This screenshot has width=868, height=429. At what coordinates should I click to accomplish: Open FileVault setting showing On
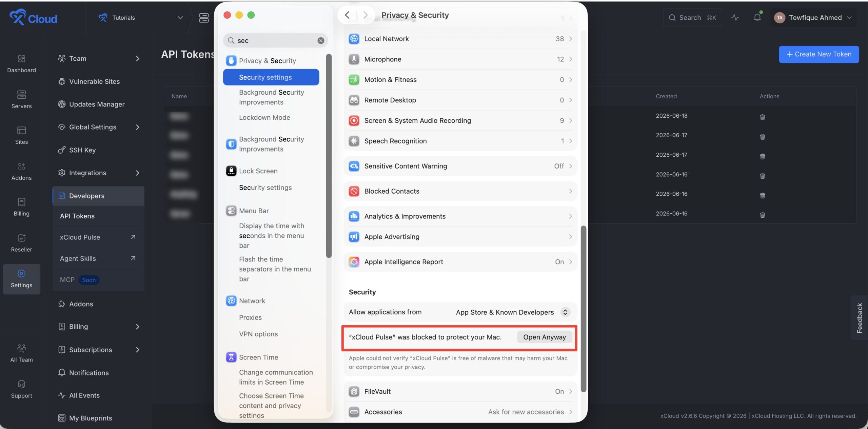(460, 391)
